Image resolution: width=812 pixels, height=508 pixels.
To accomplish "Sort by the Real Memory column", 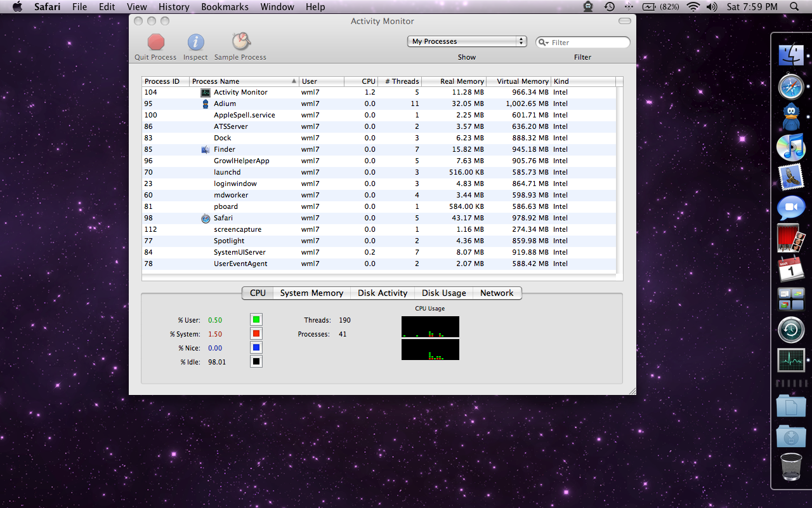I will point(454,81).
